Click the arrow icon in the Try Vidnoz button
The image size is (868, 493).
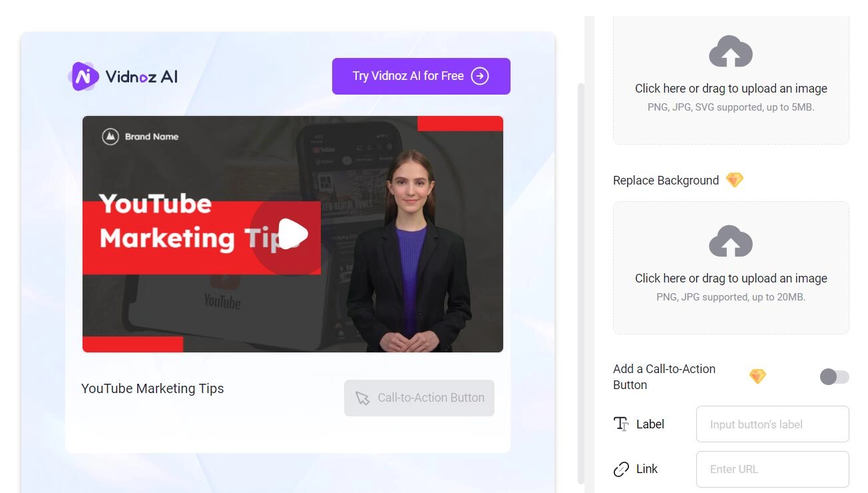tap(480, 76)
